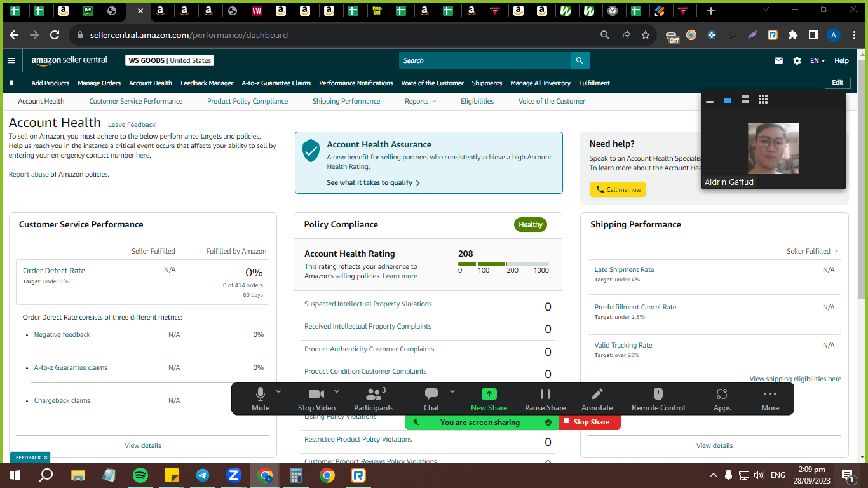Select the single-speaker video view in Zoom
Viewport: 868px width, 488px height.
[x=728, y=100]
